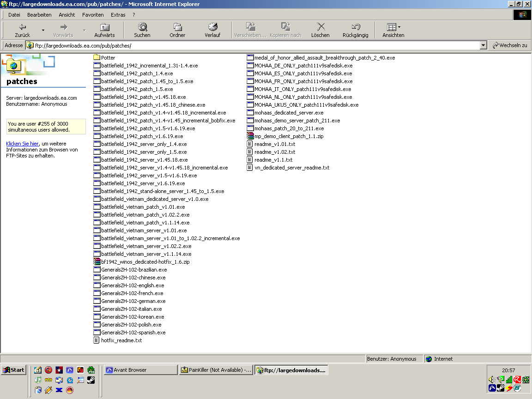Select GeneralsZH-102-english.exe icon
The width and height of the screenshot is (532, 399).
click(x=97, y=285)
